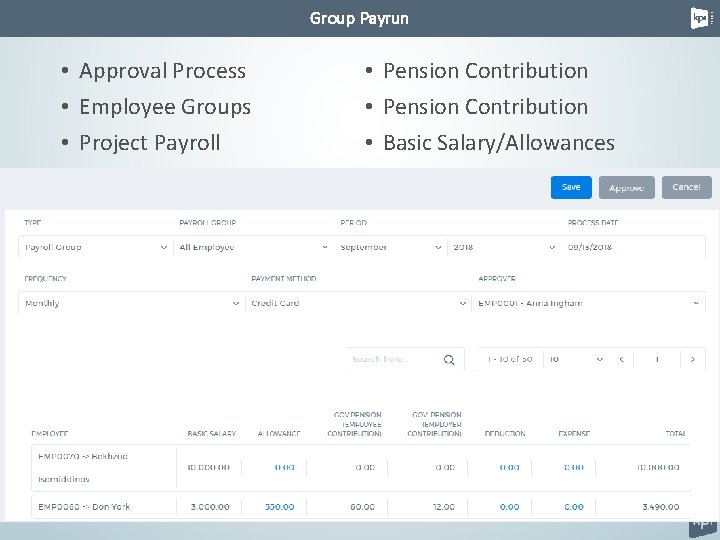The height and width of the screenshot is (540, 720).
Task: Click the Basic Salary column header
Action: (x=212, y=434)
